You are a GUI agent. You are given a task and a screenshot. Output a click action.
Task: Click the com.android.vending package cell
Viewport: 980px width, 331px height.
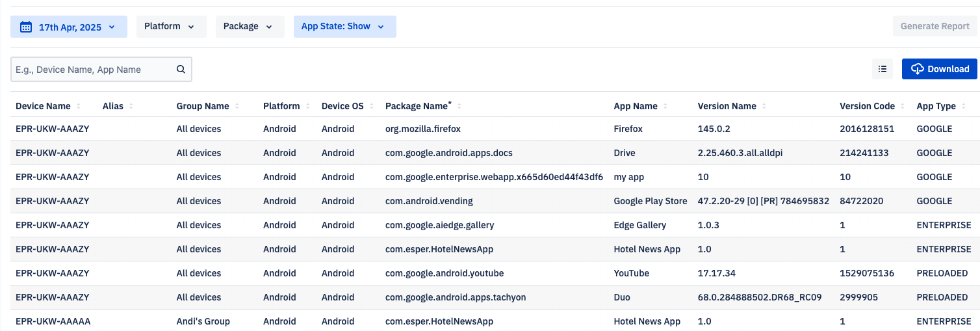(x=429, y=201)
